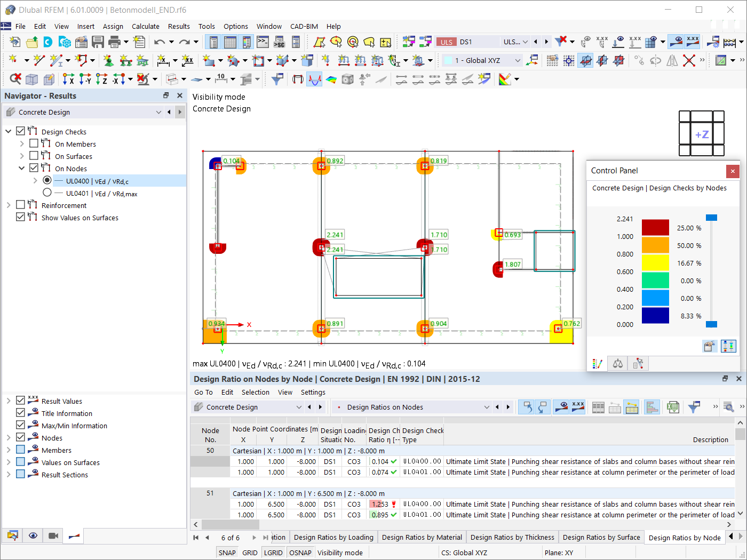Select node number 50 row header
This screenshot has width=747, height=560.
point(210,451)
